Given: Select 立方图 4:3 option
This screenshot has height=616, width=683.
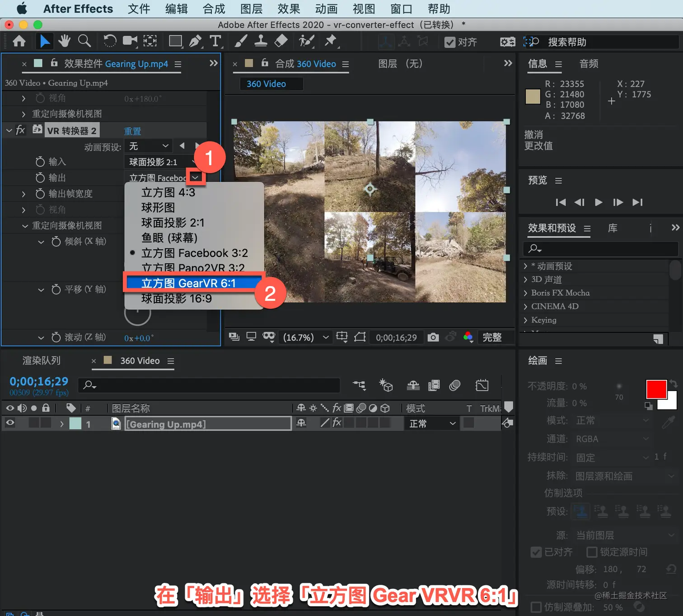Looking at the screenshot, I should coord(194,192).
